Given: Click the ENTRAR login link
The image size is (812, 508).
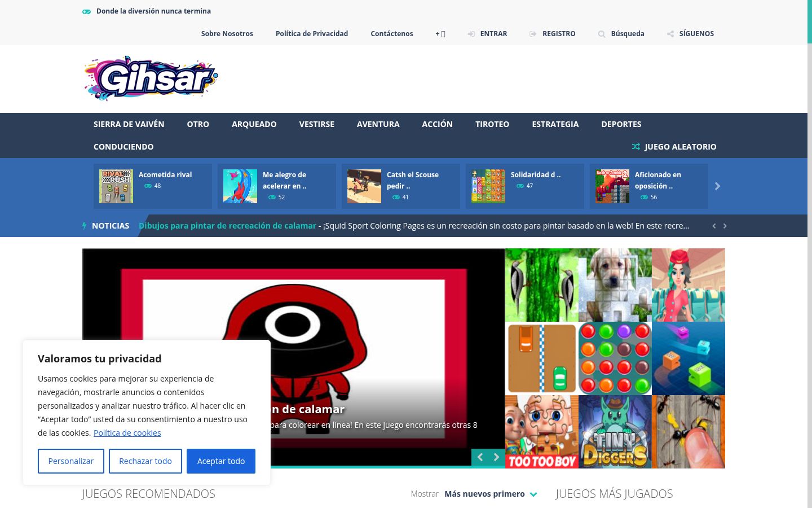Looking at the screenshot, I should pos(494,34).
